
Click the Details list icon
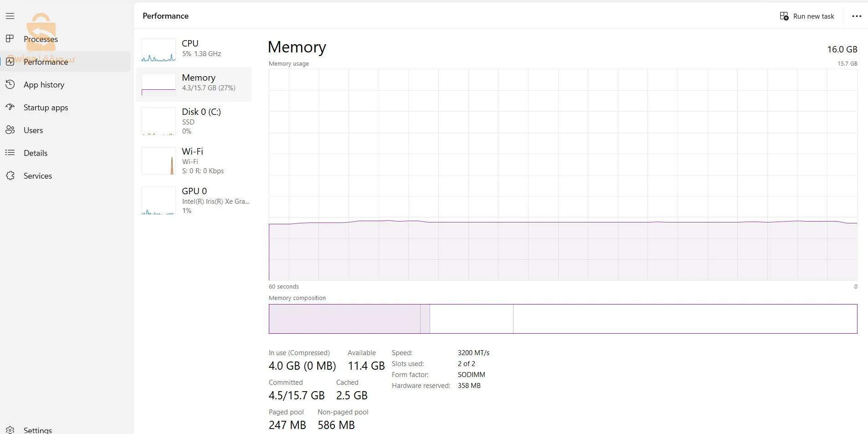[x=10, y=153]
